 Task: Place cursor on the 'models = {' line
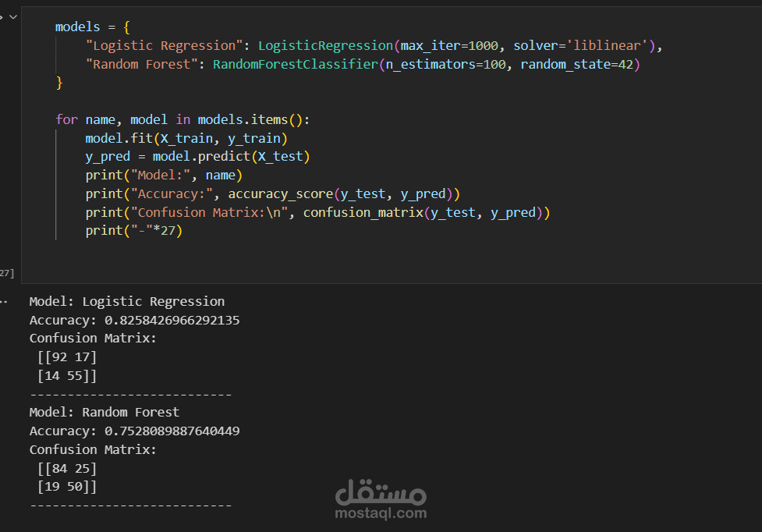(92, 27)
